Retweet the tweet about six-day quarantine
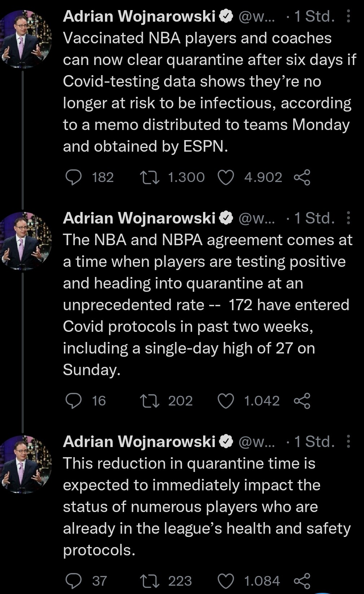The height and width of the screenshot is (594, 364). point(150,177)
